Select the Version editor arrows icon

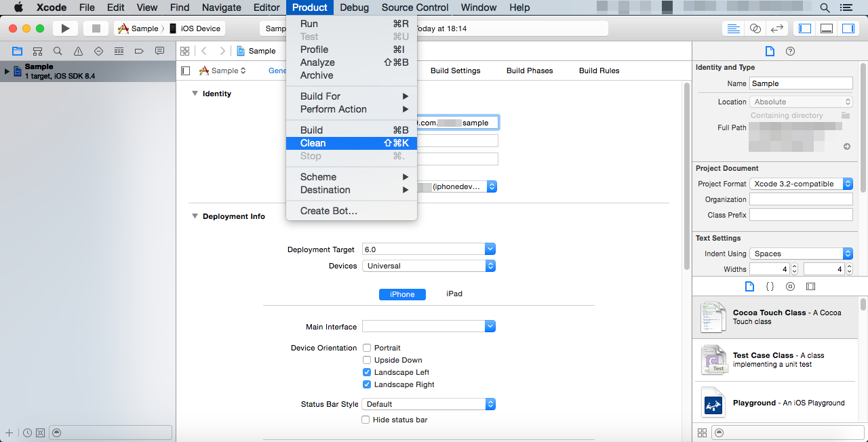coord(777,28)
